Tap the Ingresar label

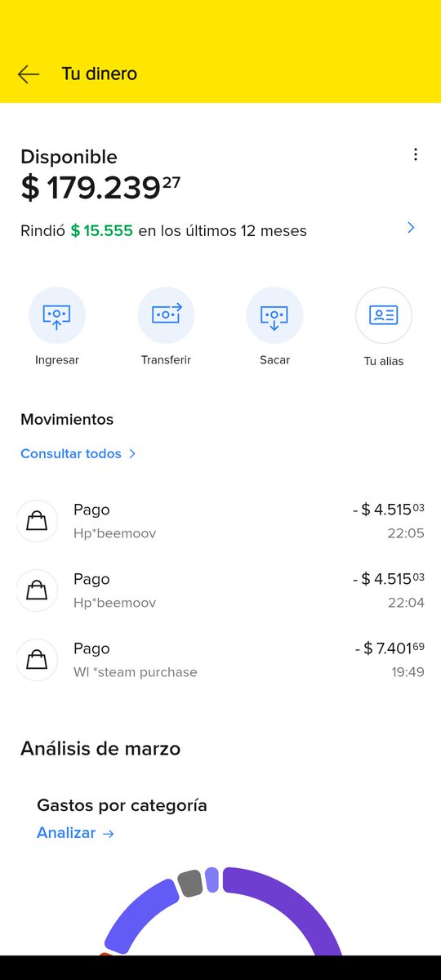point(57,359)
